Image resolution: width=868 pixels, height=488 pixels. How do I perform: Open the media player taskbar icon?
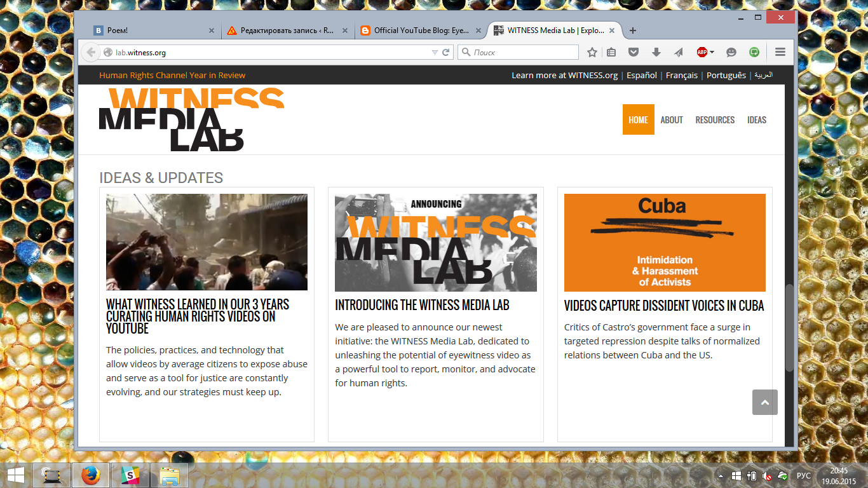point(51,475)
